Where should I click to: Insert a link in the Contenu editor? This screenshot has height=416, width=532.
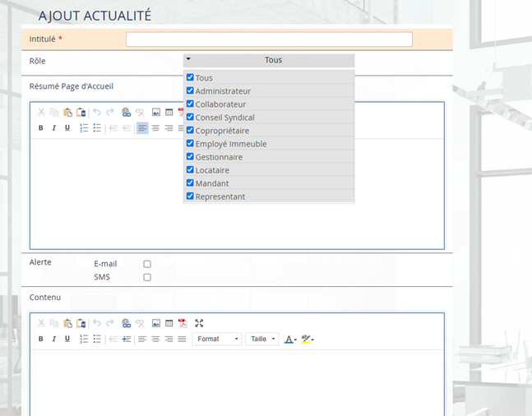[126, 323]
